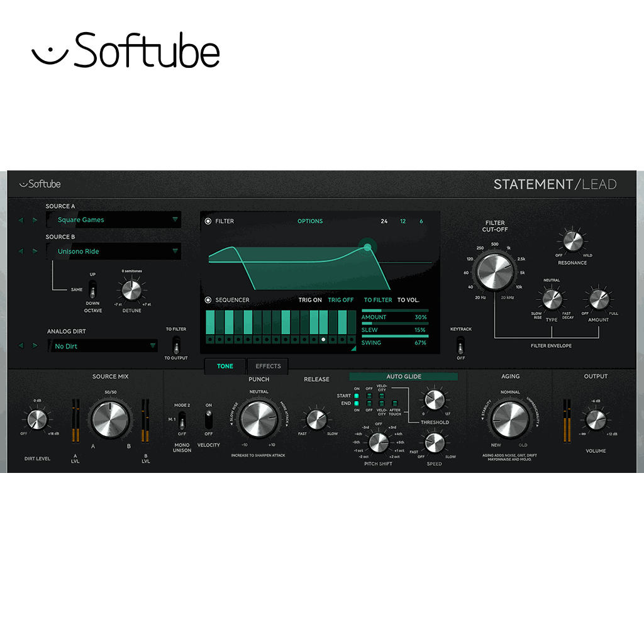Click the Filter Envelope Type knob

[x=552, y=299]
